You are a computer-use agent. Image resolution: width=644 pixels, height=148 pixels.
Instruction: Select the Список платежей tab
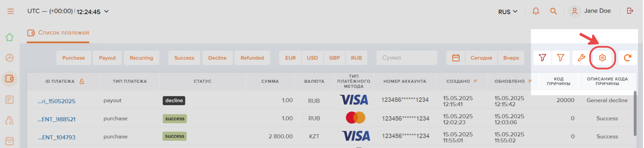(x=58, y=33)
